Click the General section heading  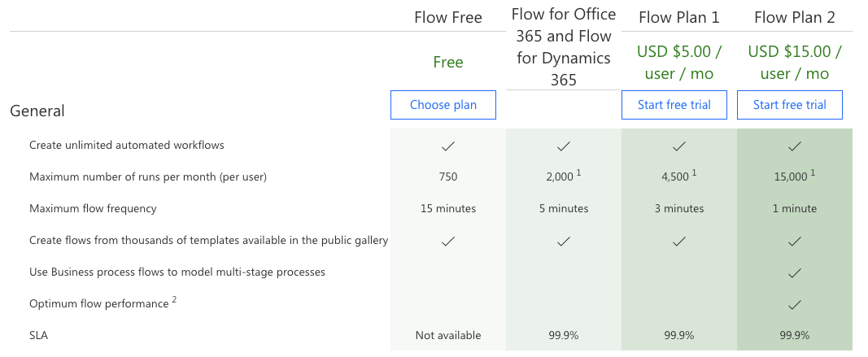point(37,111)
